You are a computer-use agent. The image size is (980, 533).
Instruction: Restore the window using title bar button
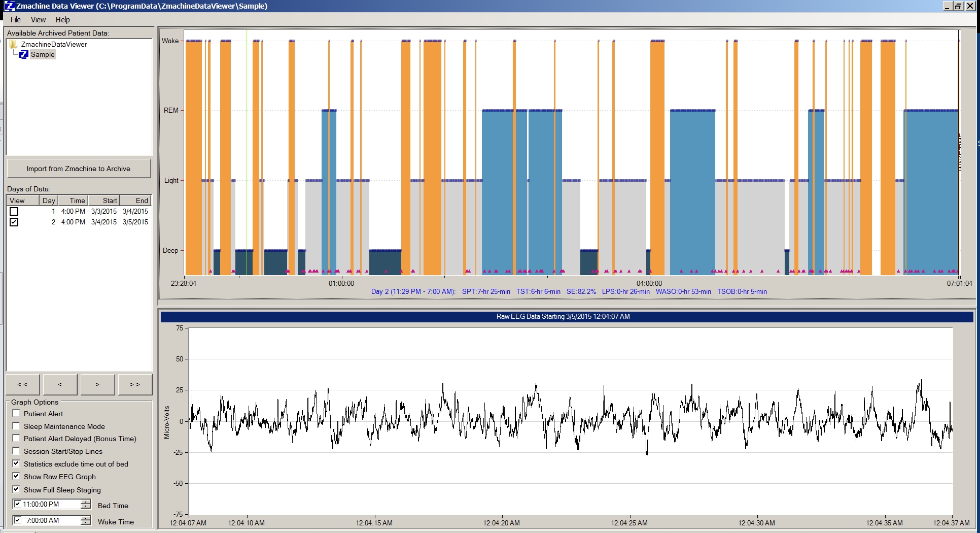click(958, 6)
